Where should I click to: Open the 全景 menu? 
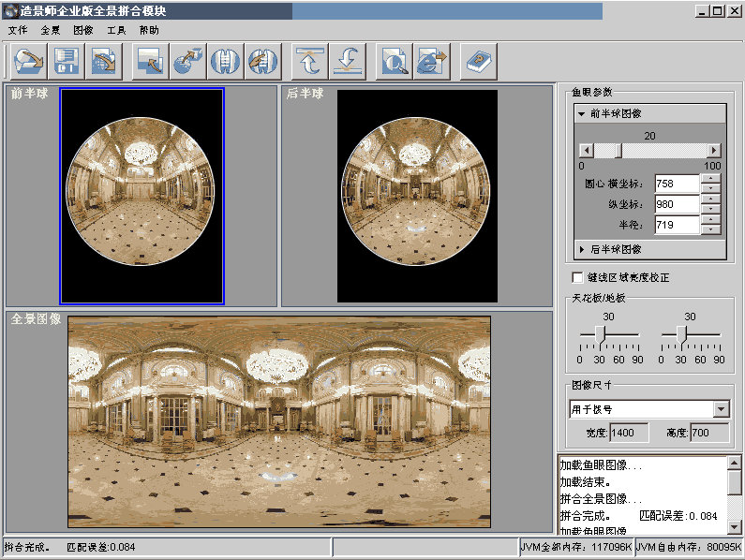51,30
